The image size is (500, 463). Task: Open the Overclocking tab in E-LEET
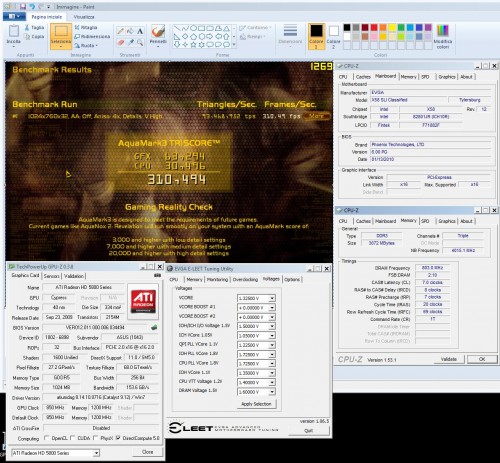tap(245, 279)
